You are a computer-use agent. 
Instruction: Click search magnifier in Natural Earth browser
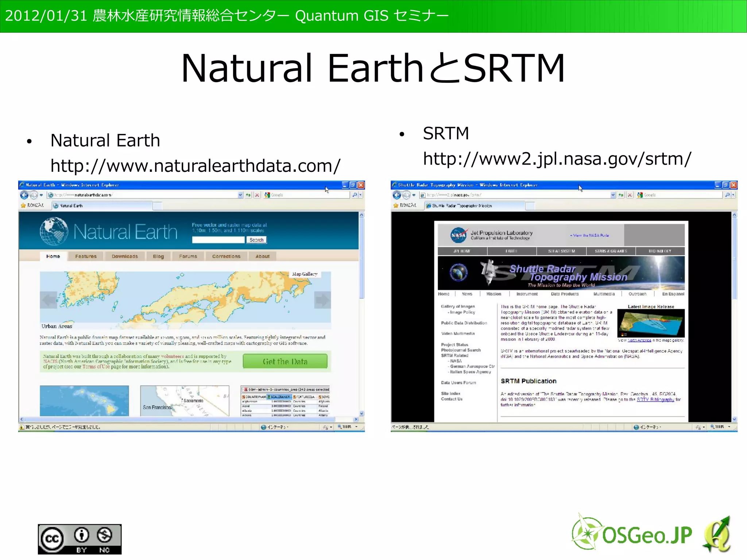coord(355,195)
